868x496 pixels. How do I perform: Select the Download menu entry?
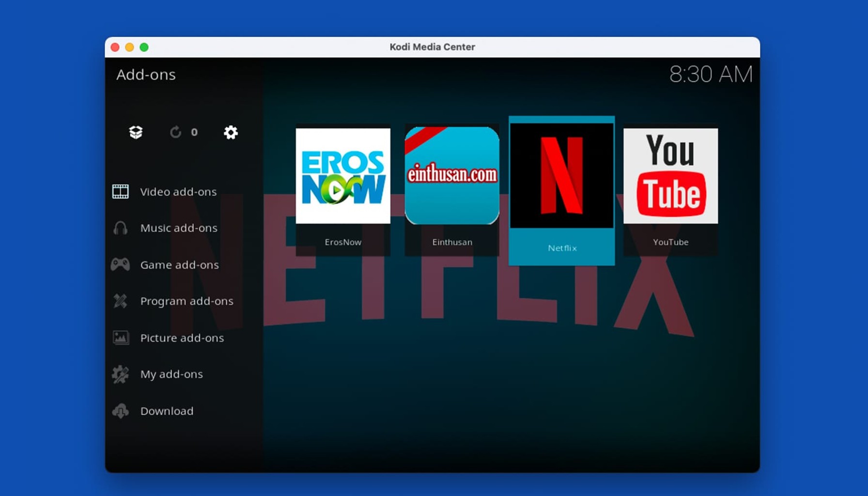[167, 411]
